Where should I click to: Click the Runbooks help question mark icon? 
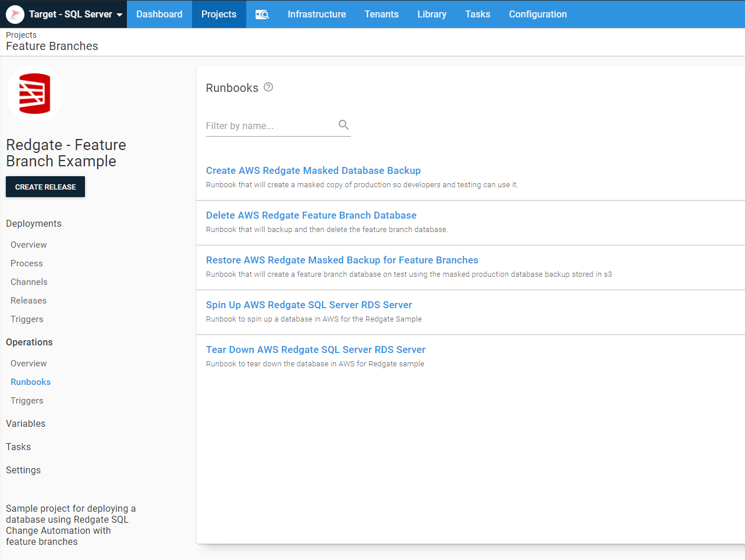coord(268,87)
